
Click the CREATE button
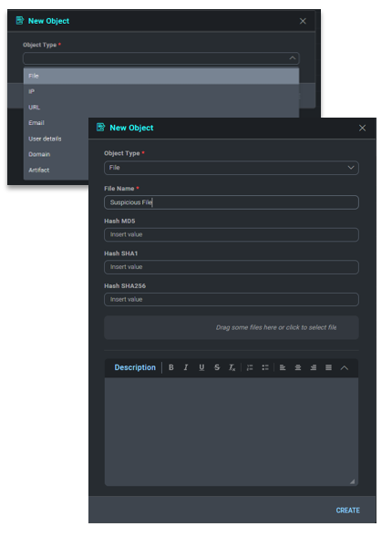[347, 511]
